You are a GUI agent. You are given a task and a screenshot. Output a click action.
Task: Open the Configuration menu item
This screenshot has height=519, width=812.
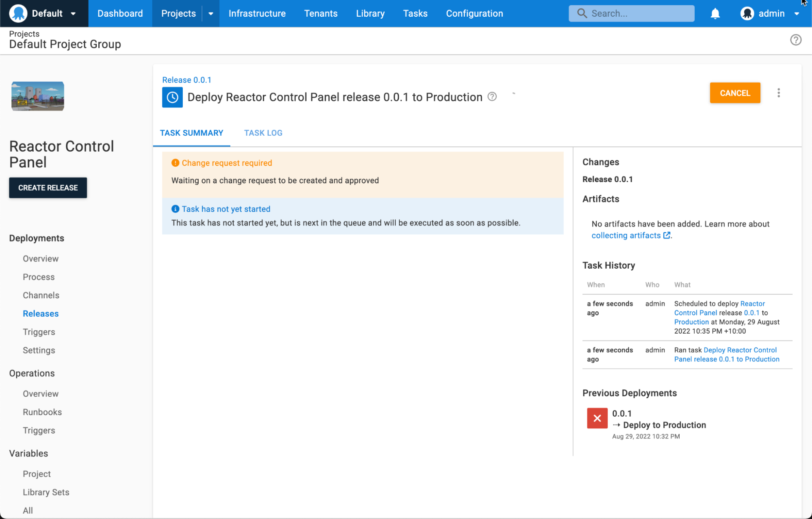pos(474,13)
